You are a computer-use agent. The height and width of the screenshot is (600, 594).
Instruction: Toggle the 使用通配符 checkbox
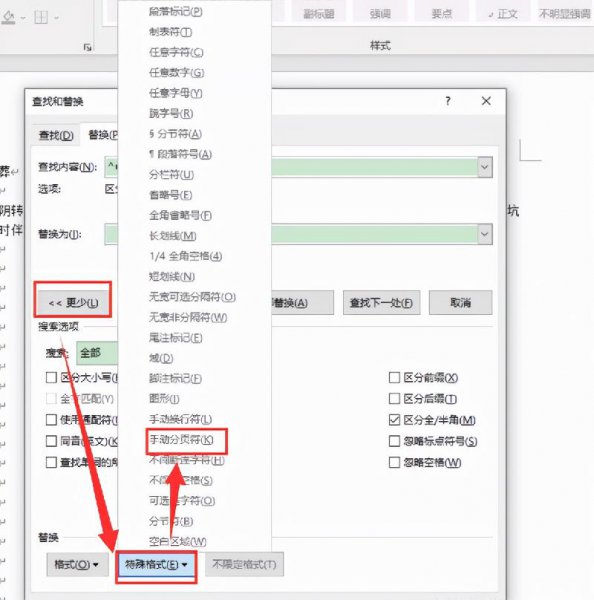tap(51, 420)
